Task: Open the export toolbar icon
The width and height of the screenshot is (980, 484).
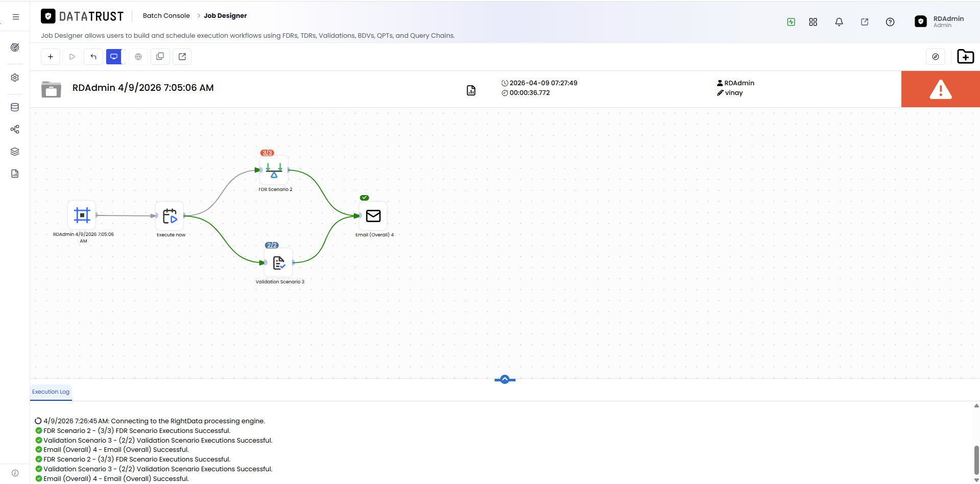Action: tap(182, 57)
